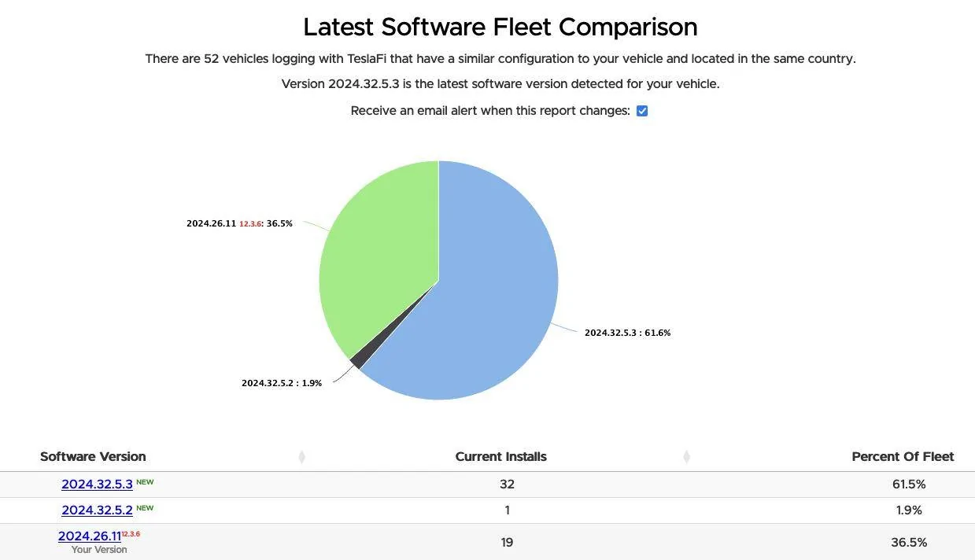
Task: Open the 2024.26.11 version link
Action: pos(89,536)
